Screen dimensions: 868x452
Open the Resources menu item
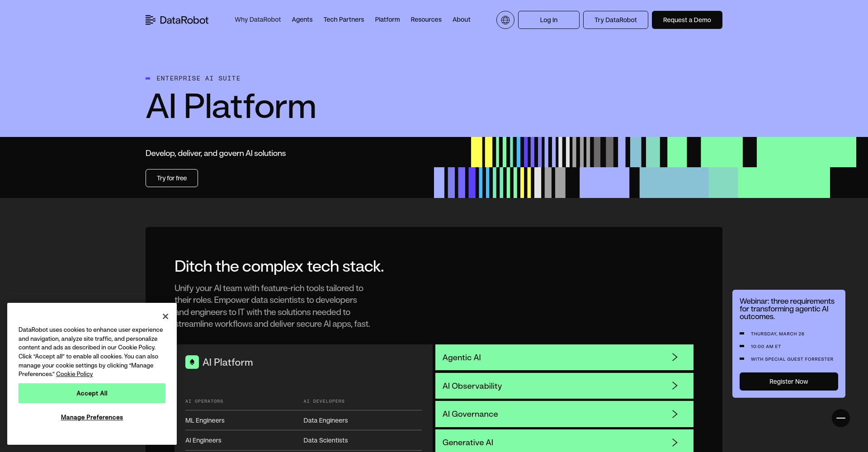(426, 19)
